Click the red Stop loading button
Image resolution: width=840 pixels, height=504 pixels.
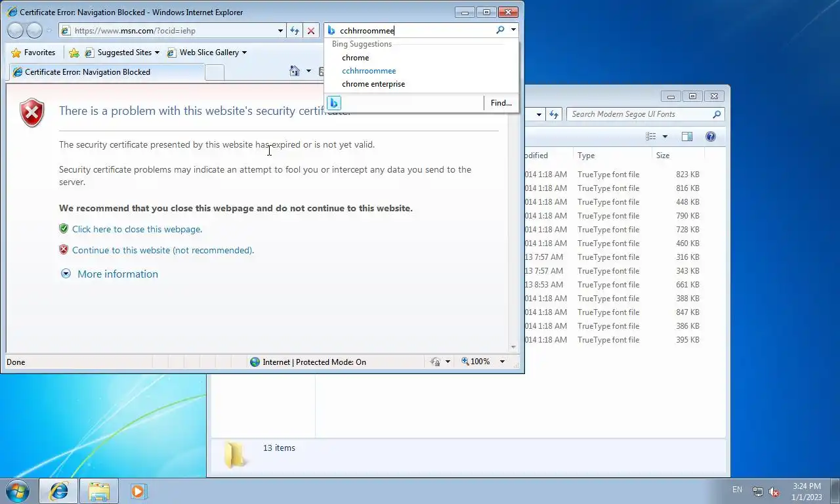311,30
